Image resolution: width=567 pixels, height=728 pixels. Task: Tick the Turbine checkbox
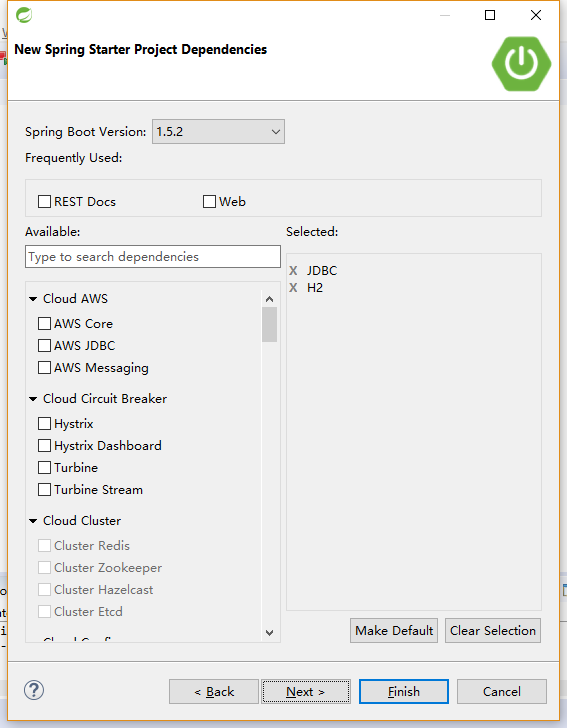tap(45, 468)
